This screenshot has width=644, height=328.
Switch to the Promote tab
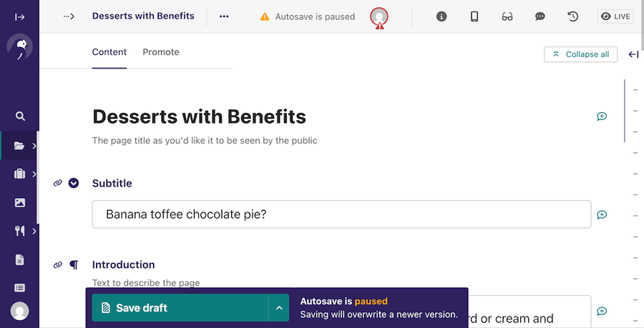coord(161,52)
